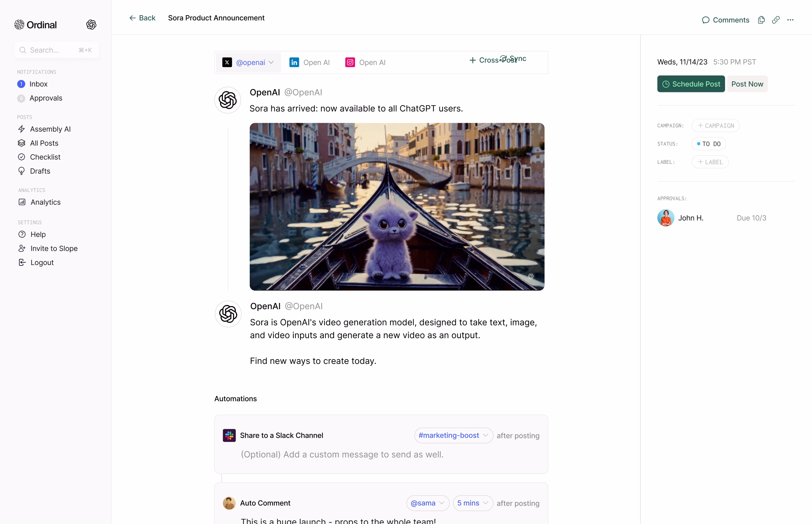Open Assembly AI from sidebar

coord(50,129)
